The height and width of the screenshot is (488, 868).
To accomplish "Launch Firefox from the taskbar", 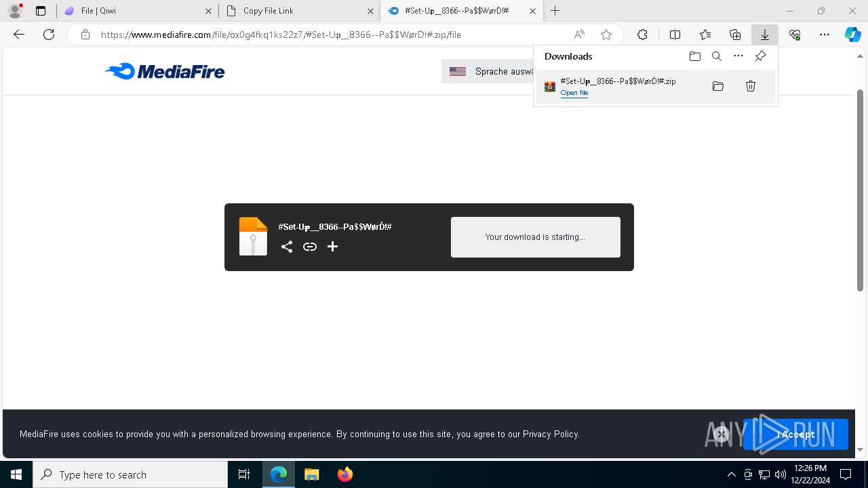I will pyautogui.click(x=345, y=474).
